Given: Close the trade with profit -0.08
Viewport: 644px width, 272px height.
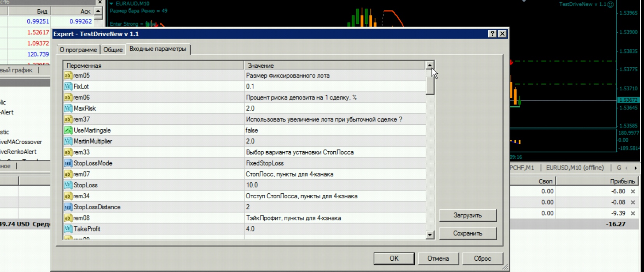Looking at the screenshot, I should click(x=633, y=202).
